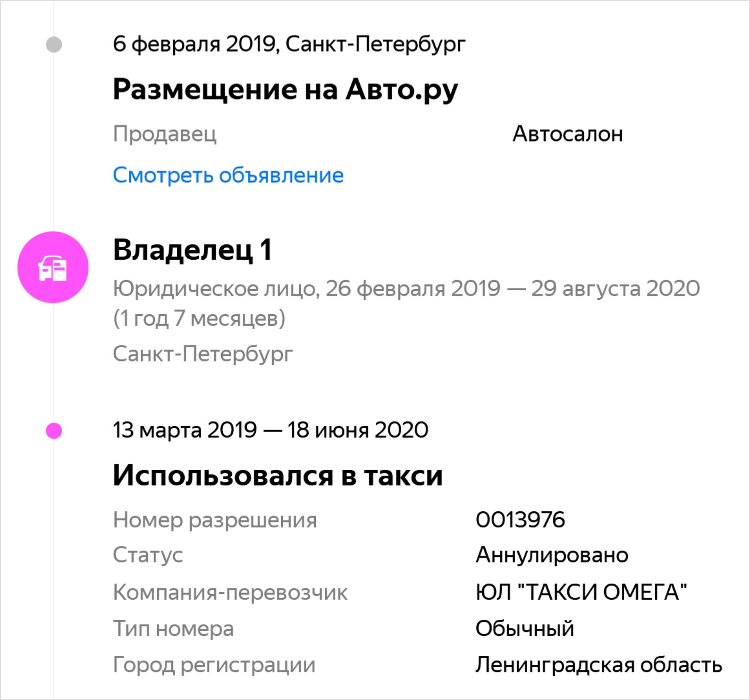Click the Продавец label
This screenshot has width=750, height=700.
pos(165,134)
